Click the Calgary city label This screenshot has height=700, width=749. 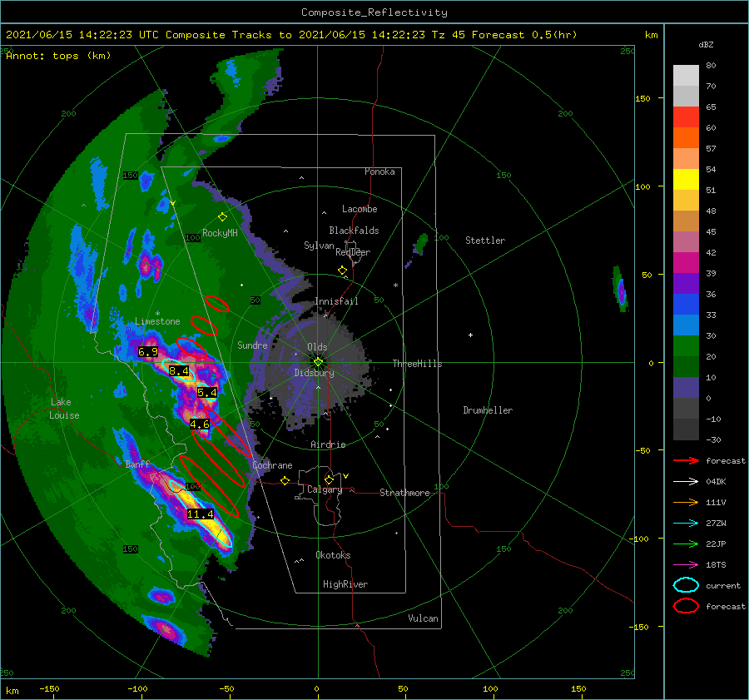click(x=325, y=489)
